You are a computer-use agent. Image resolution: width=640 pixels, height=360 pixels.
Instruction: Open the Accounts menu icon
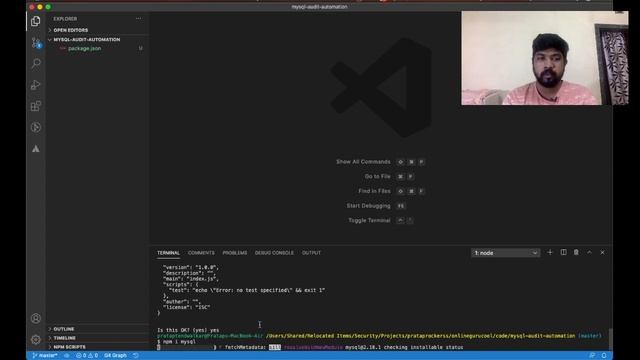36,318
